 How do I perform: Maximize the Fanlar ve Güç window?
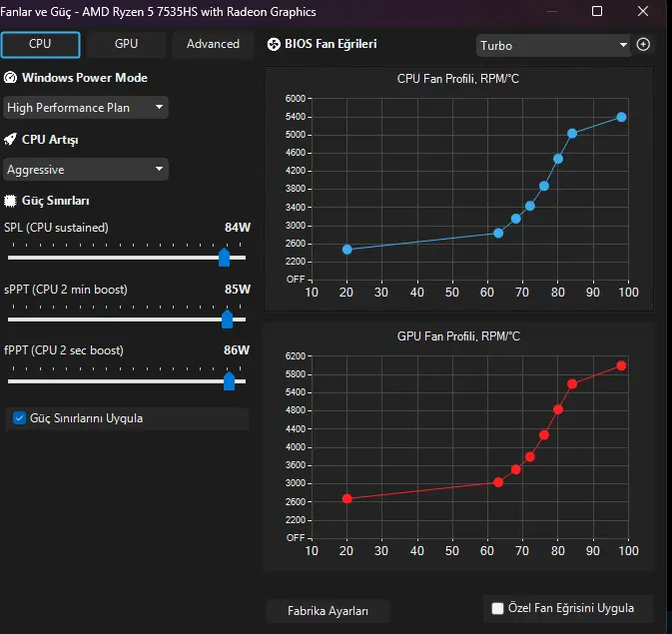coord(597,11)
